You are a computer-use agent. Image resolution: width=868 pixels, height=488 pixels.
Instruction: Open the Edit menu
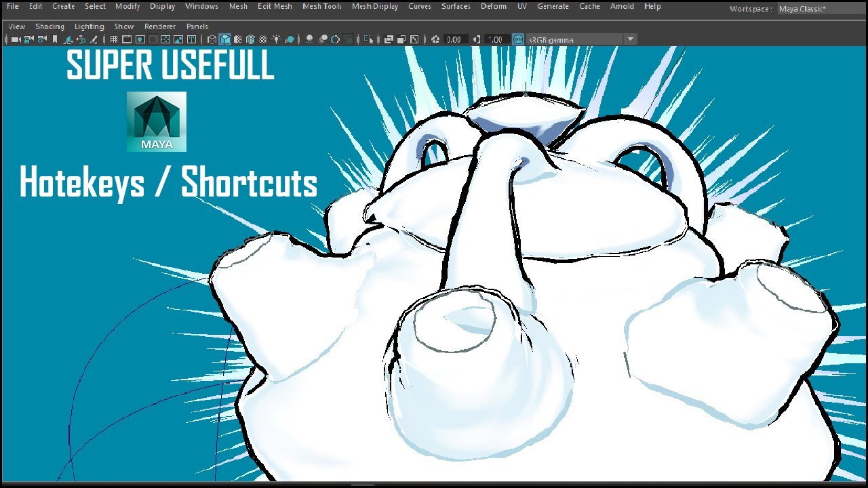tap(35, 6)
